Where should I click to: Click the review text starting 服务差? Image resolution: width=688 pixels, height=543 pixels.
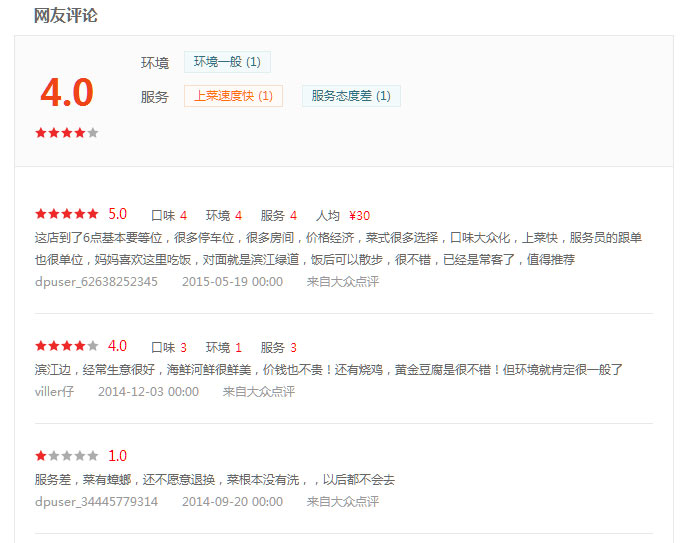click(215, 480)
